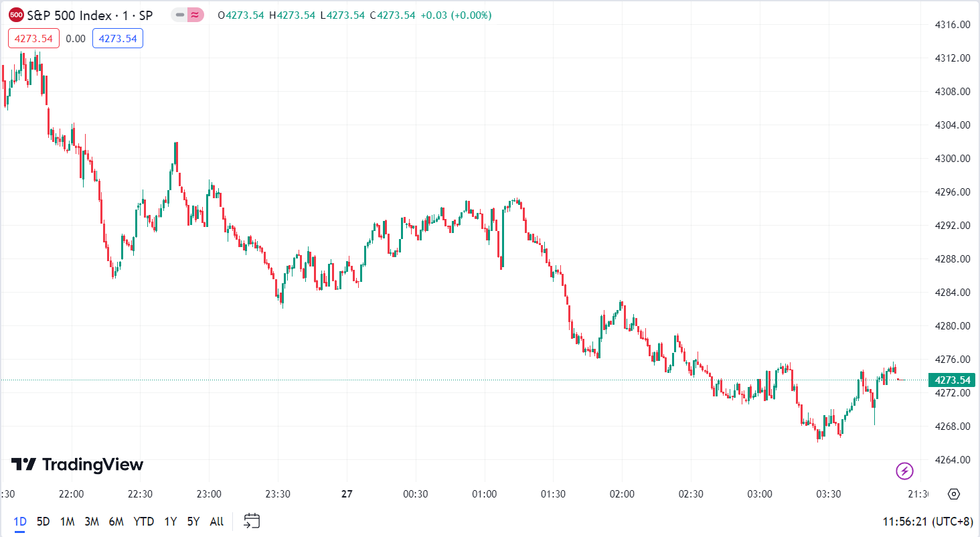Screen dimensions: 980x537
Task: Open the Go to date calendar icon
Action: (x=252, y=521)
